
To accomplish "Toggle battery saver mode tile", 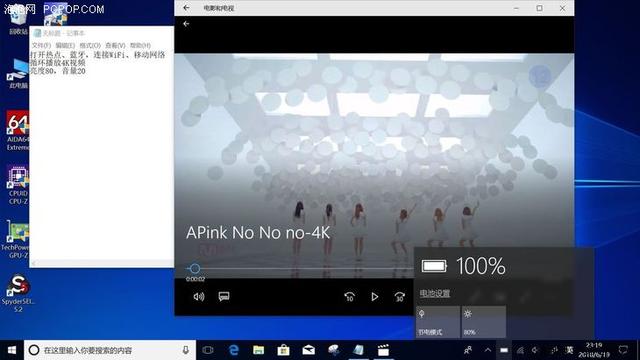I will click(438, 322).
